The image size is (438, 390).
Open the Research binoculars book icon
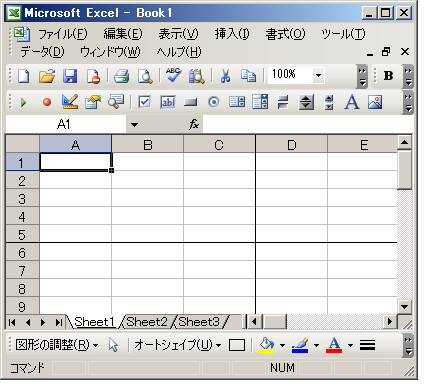(197, 76)
